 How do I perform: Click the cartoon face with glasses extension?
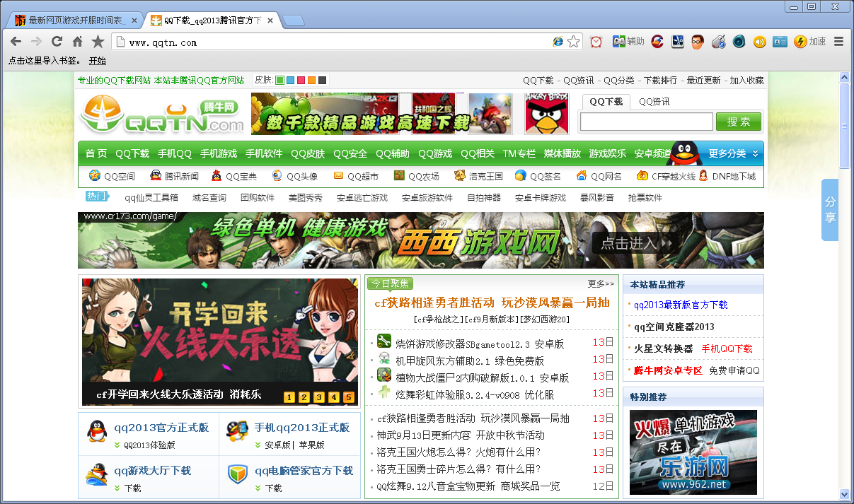coord(698,42)
